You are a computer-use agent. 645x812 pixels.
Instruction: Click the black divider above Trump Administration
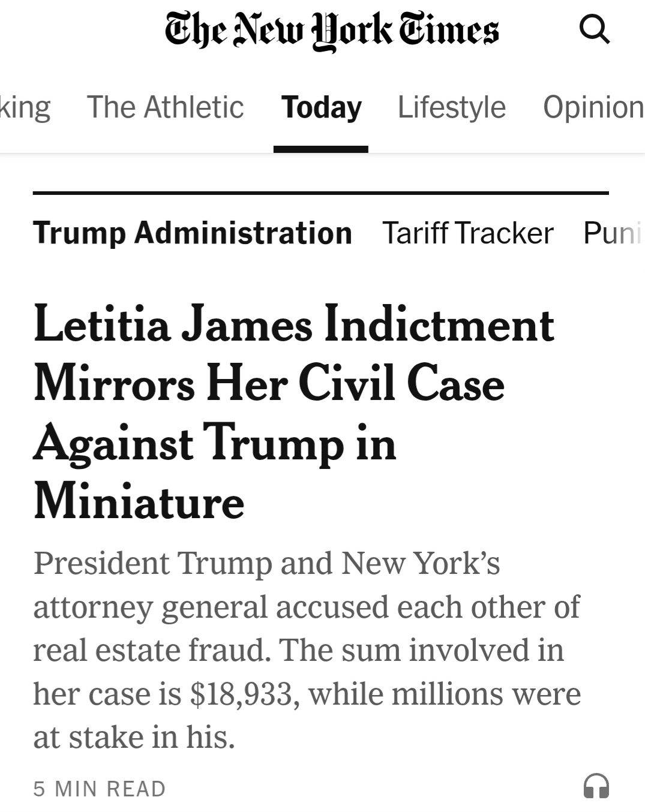(x=320, y=193)
